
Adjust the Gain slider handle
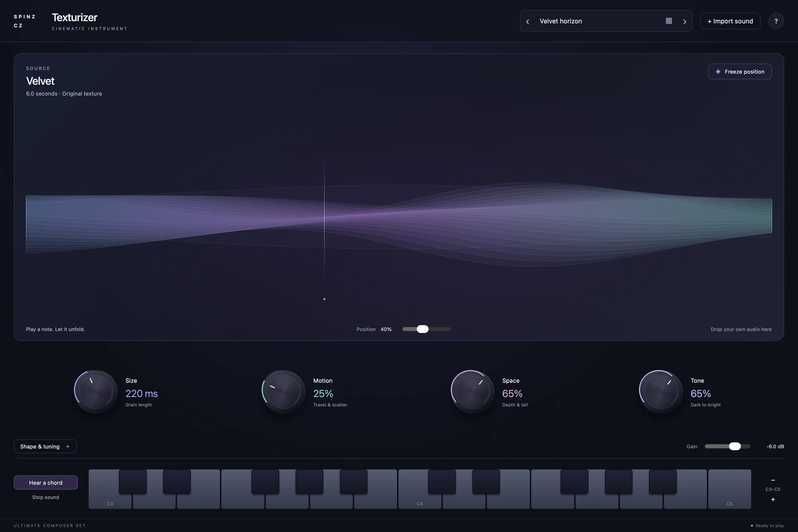(x=735, y=446)
